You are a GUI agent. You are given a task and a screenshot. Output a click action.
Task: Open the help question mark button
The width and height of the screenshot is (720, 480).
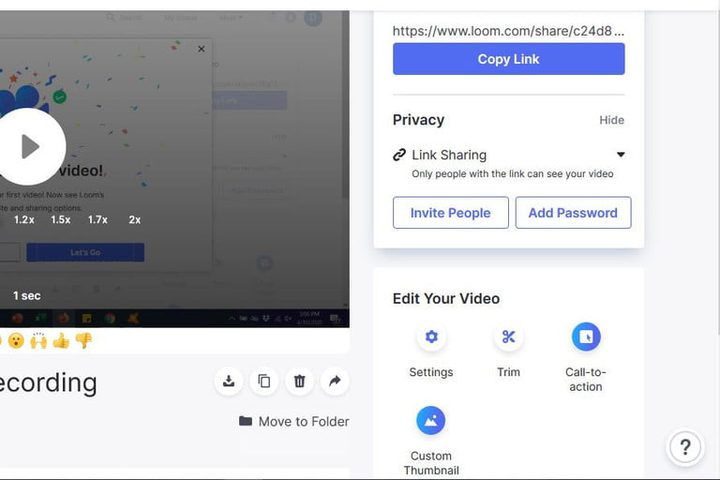[x=685, y=446]
